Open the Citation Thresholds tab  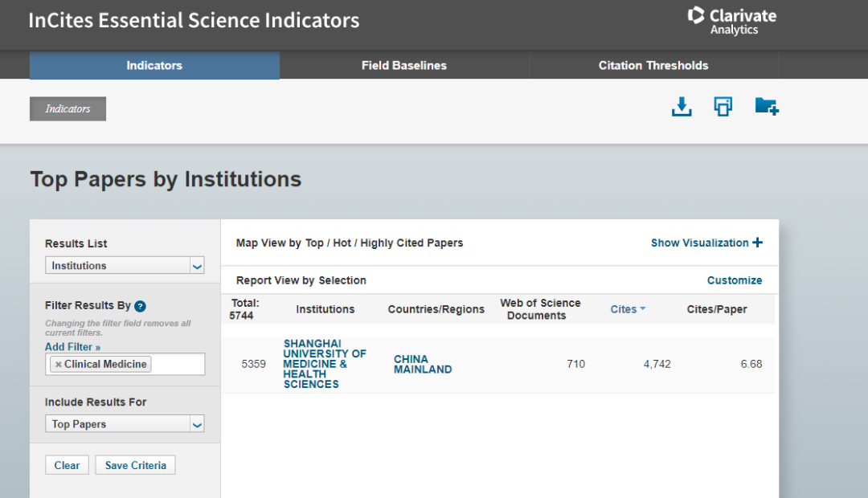click(653, 66)
